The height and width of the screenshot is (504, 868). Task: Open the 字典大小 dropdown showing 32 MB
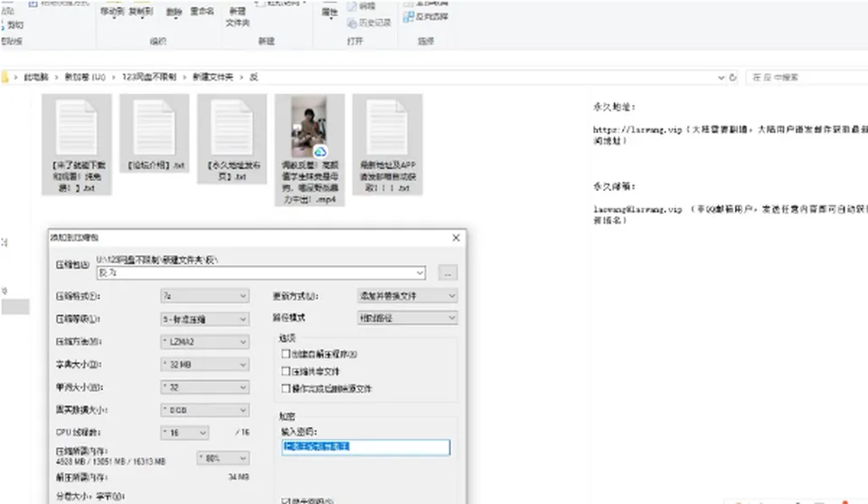tap(205, 365)
